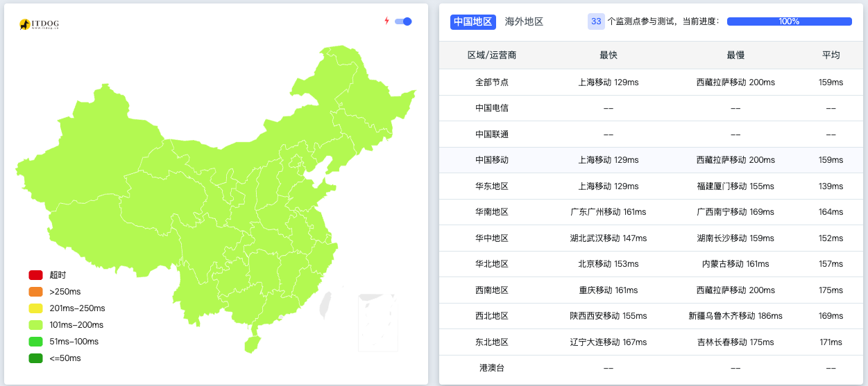The width and height of the screenshot is (868, 386).
Task: Select the 港澳台 row label
Action: [492, 368]
